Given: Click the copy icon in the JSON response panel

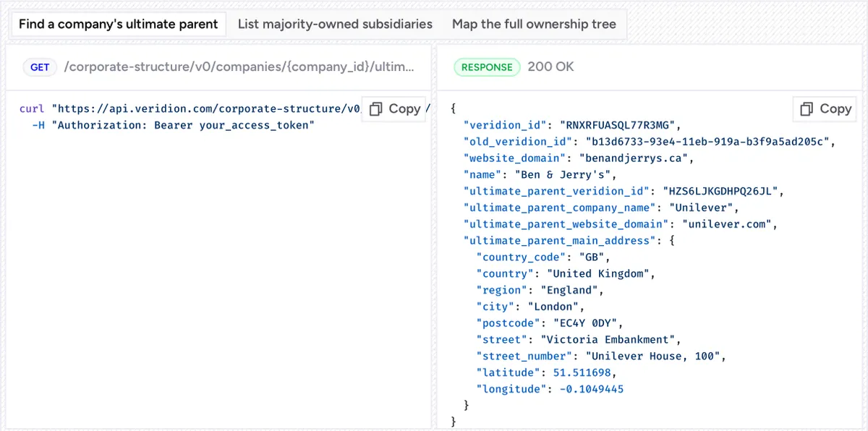Looking at the screenshot, I should [x=807, y=108].
